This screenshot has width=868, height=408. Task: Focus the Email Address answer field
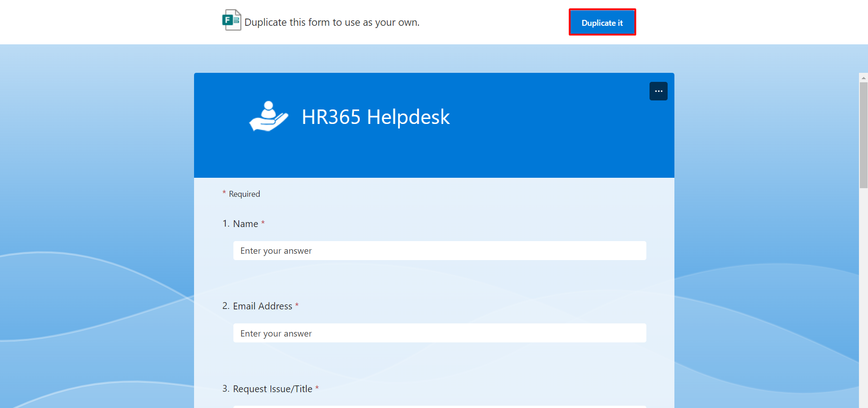pos(440,333)
